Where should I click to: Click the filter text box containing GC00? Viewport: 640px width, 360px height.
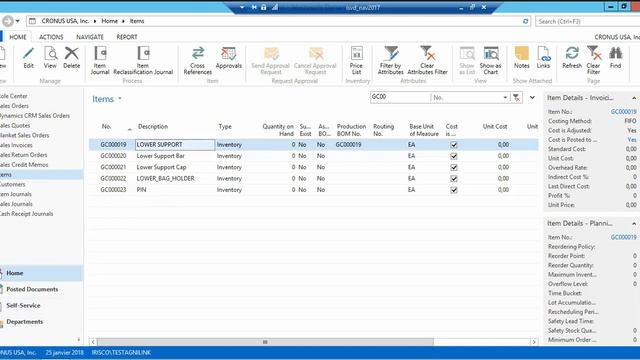(400, 97)
